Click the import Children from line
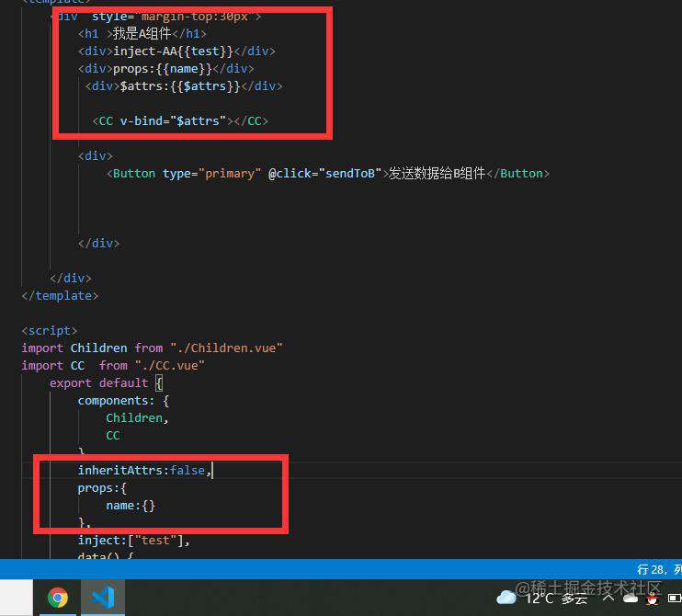The height and width of the screenshot is (616, 682). tap(153, 348)
